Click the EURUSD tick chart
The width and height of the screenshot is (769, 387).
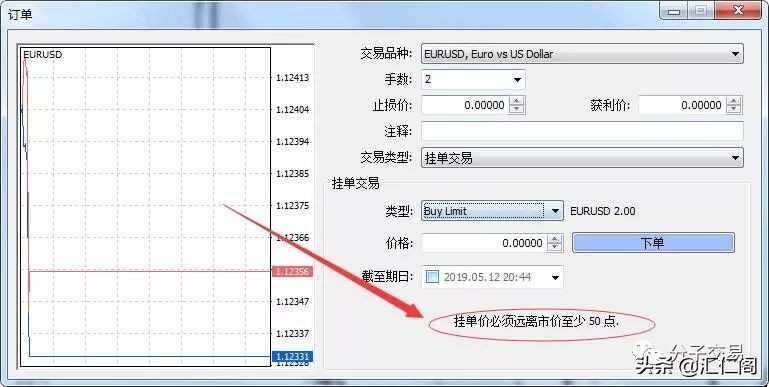coord(145,207)
